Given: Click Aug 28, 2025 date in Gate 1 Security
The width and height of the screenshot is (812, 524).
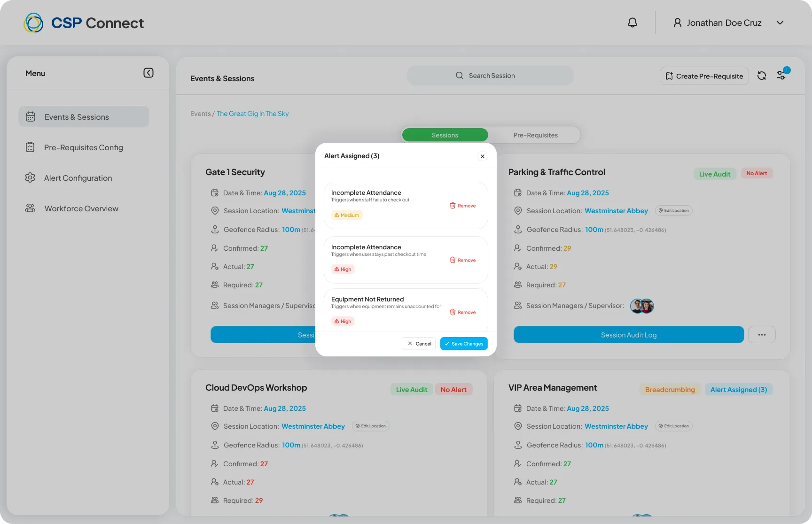Looking at the screenshot, I should point(285,193).
